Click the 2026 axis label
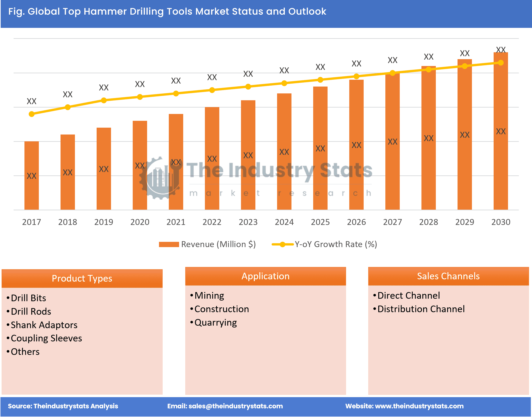The height and width of the screenshot is (417, 532). pyautogui.click(x=357, y=222)
